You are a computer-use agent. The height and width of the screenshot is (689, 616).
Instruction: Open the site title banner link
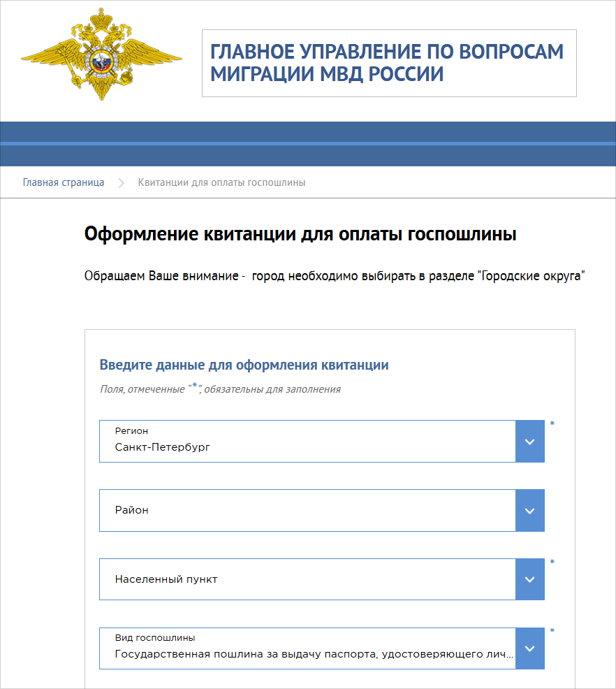tap(388, 63)
